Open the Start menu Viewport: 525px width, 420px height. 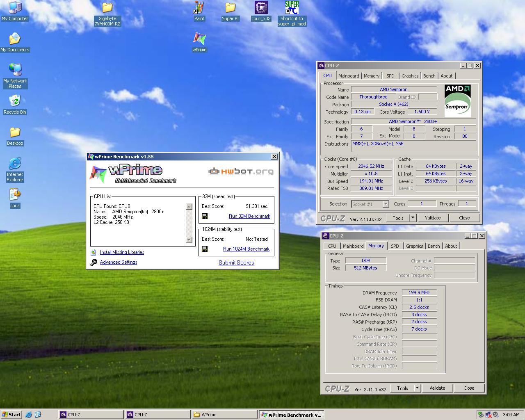click(x=11, y=415)
